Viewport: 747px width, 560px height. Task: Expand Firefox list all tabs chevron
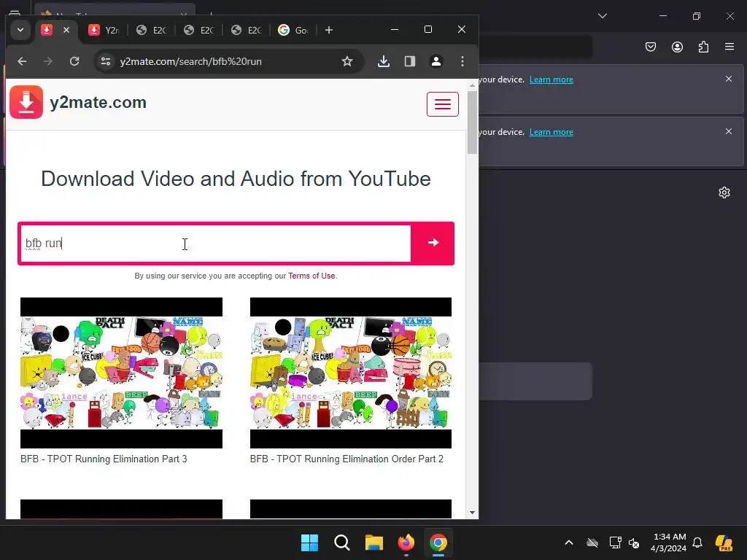(x=602, y=16)
